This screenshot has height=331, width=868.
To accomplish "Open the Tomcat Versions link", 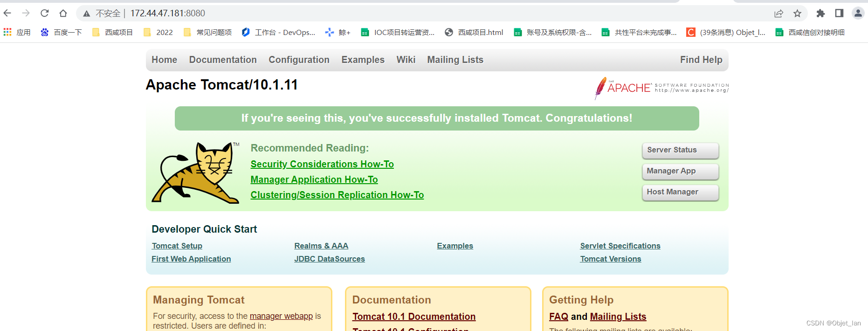I will click(x=611, y=259).
